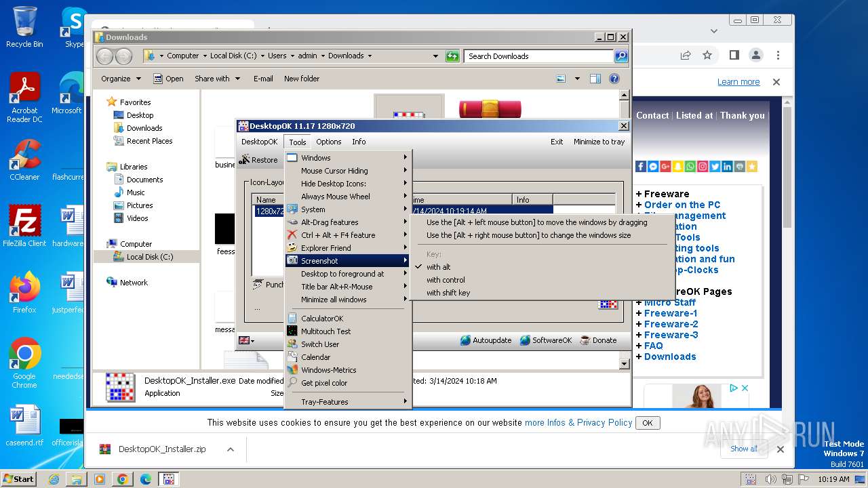Click the Start button on taskbar
The width and height of the screenshot is (868, 488).
[19, 479]
